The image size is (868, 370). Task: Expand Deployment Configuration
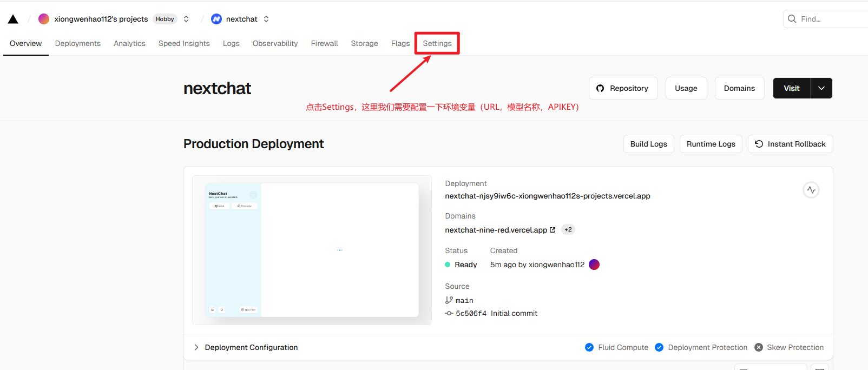246,347
